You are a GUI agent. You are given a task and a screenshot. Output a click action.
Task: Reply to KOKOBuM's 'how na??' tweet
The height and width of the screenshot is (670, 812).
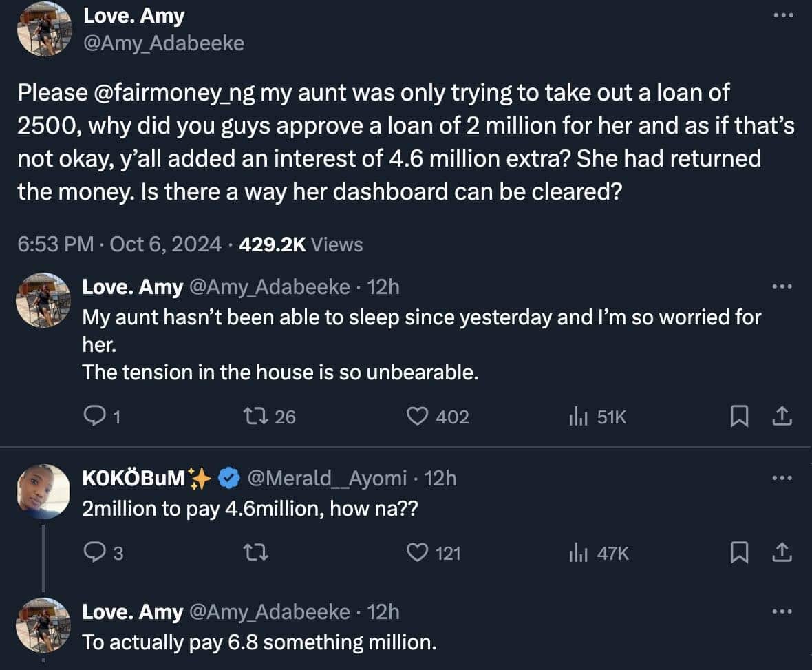(x=93, y=552)
